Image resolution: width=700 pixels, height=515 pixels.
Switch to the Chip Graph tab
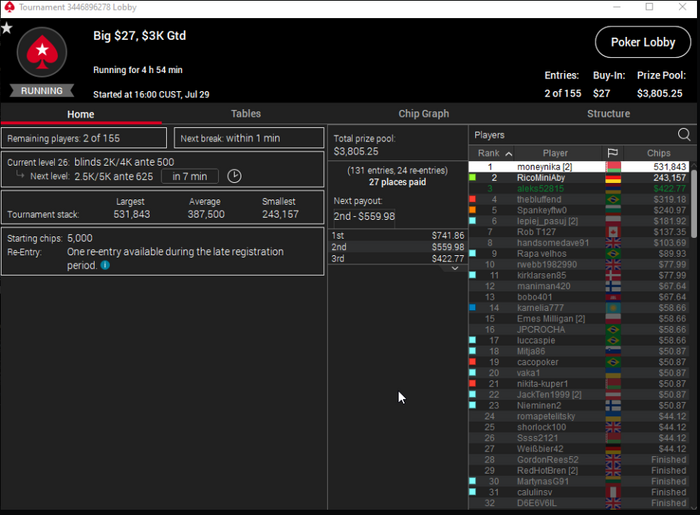424,114
